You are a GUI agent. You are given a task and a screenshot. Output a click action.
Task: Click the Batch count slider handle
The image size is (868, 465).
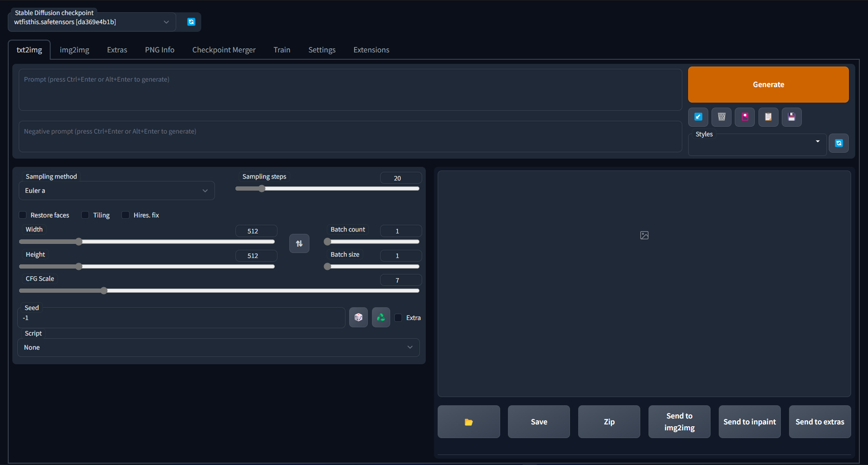pos(327,242)
